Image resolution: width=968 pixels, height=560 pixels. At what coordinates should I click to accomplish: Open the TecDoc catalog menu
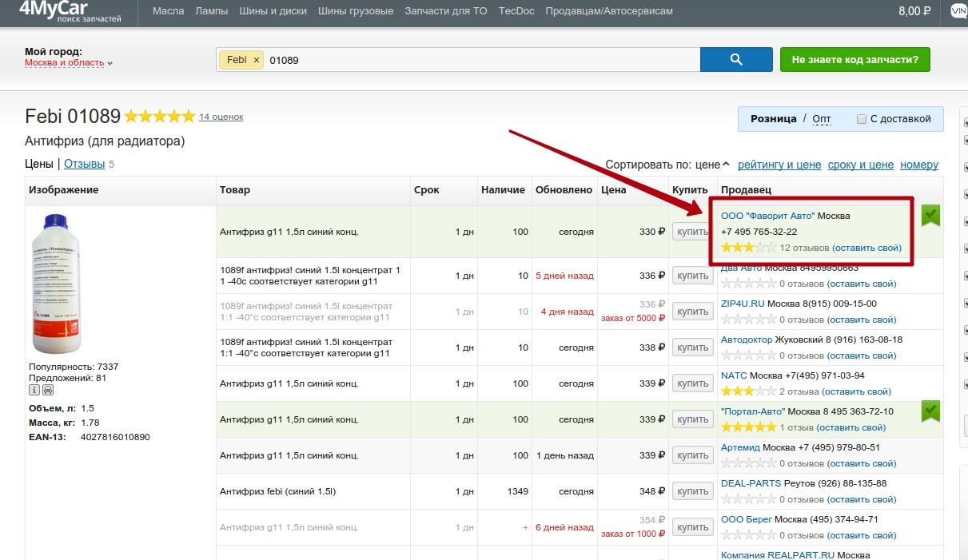point(516,11)
